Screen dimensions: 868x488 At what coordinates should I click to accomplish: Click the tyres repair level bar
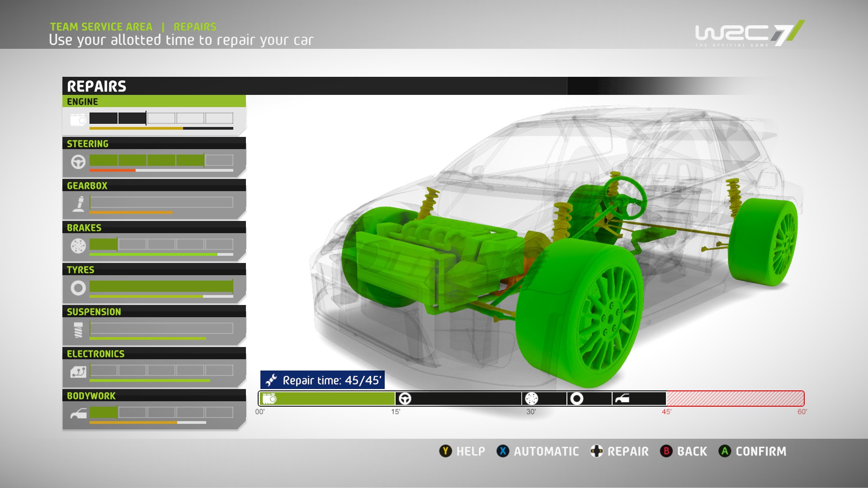[x=161, y=286]
